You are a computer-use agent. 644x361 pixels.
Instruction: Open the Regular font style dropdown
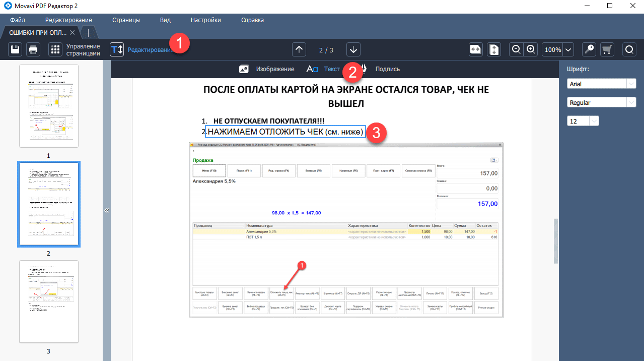pyautogui.click(x=601, y=103)
